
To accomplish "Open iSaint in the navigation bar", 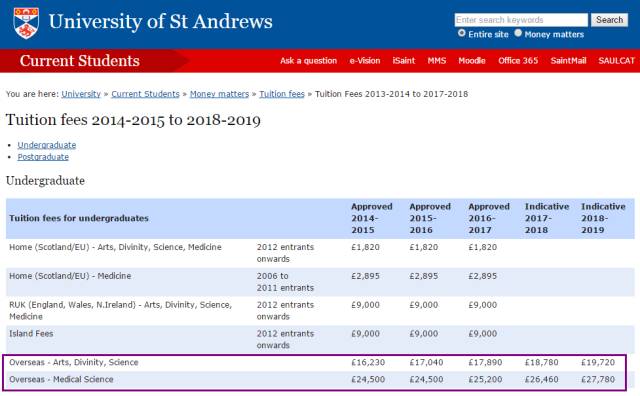I will [404, 61].
